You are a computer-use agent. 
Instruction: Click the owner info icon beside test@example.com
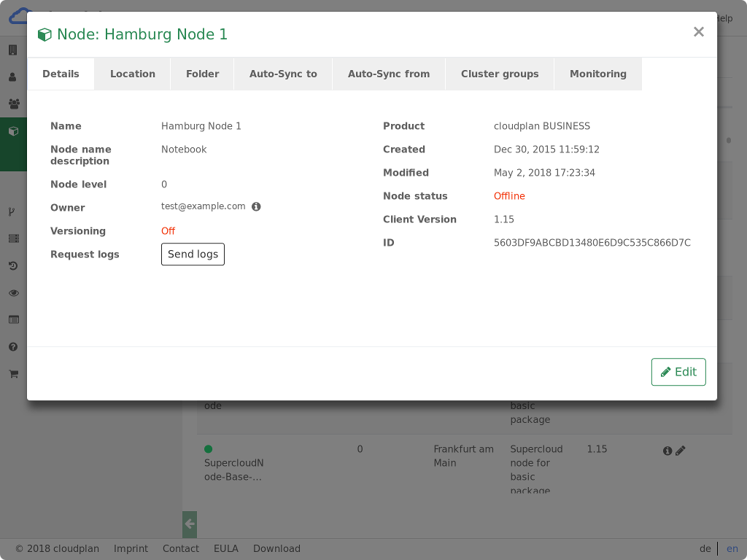[256, 207]
